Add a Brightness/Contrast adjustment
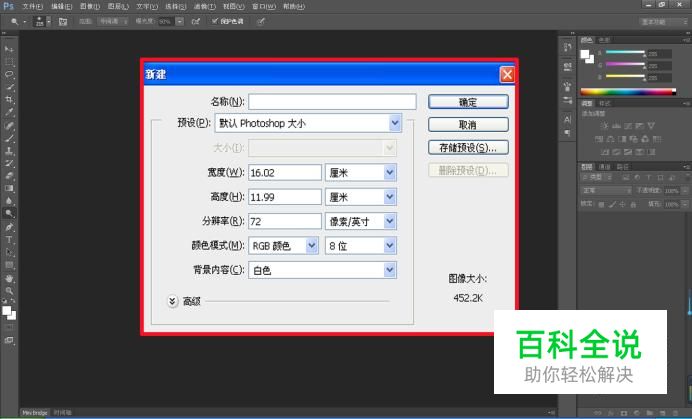Screen dimensions: 692x419 604,126
